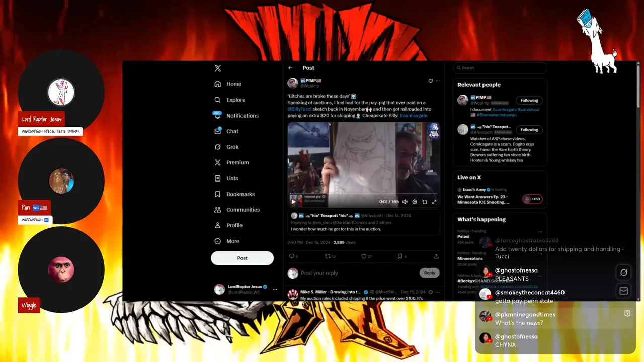Click the Communities people icon

217,210
